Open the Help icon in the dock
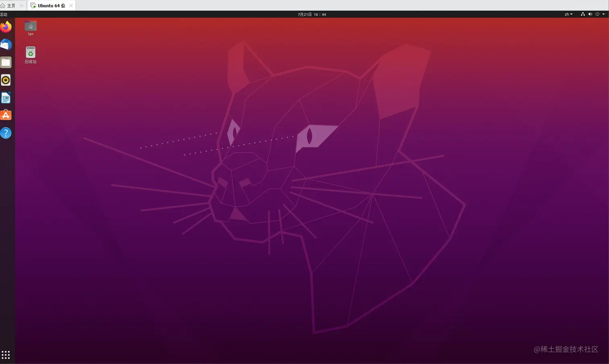609x364 pixels. [x=6, y=133]
